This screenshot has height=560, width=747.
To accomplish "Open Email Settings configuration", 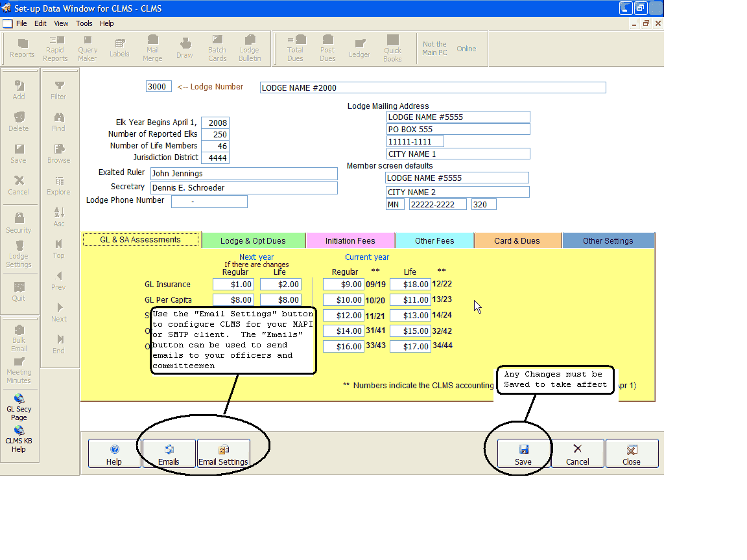I will [x=223, y=453].
